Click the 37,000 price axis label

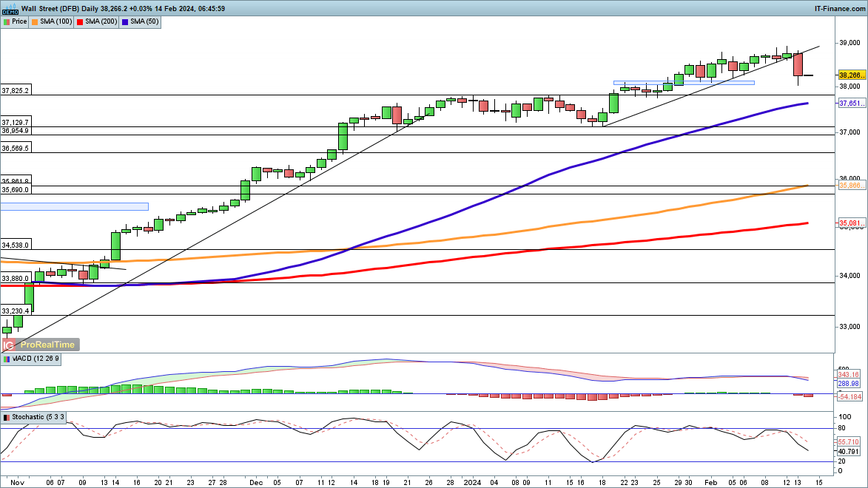[x=850, y=133]
